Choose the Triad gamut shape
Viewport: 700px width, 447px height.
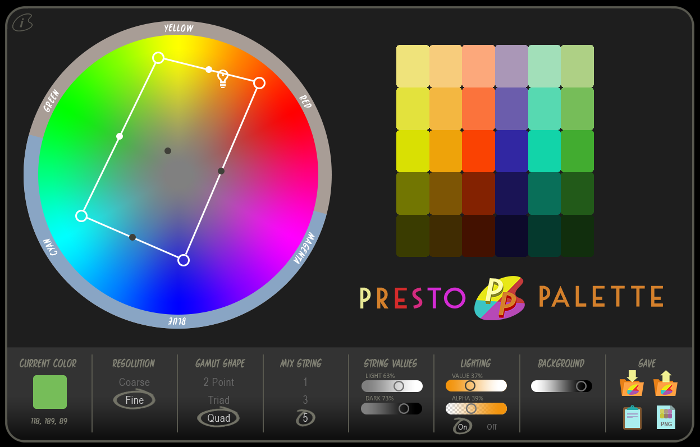[219, 400]
